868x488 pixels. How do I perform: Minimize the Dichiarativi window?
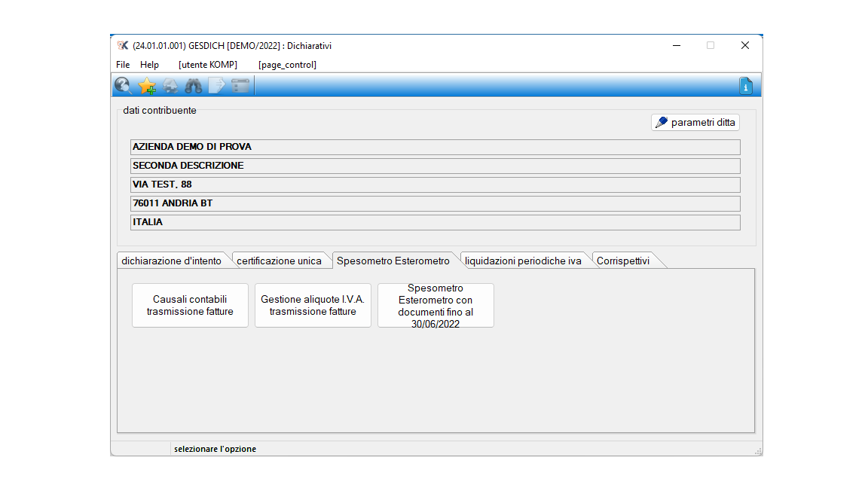(677, 45)
